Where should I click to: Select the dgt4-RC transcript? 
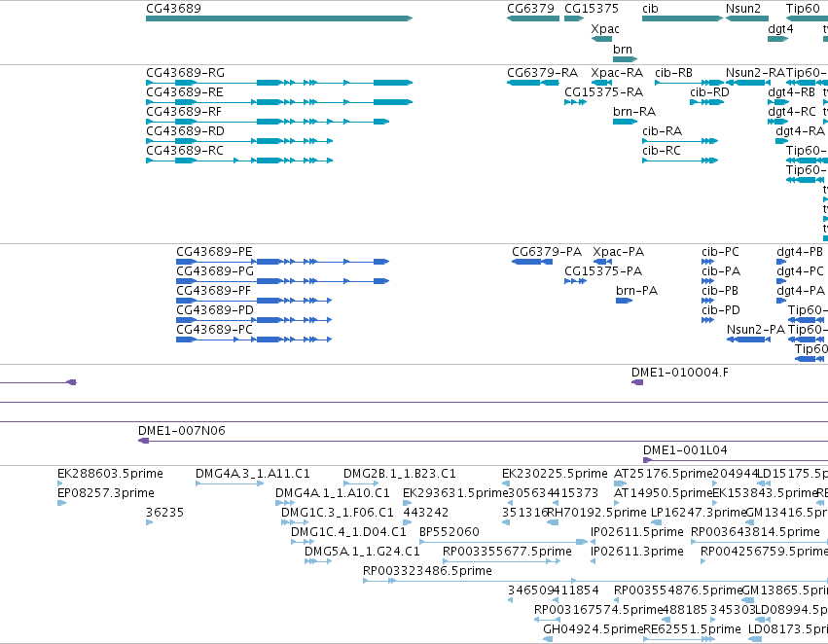point(777,122)
